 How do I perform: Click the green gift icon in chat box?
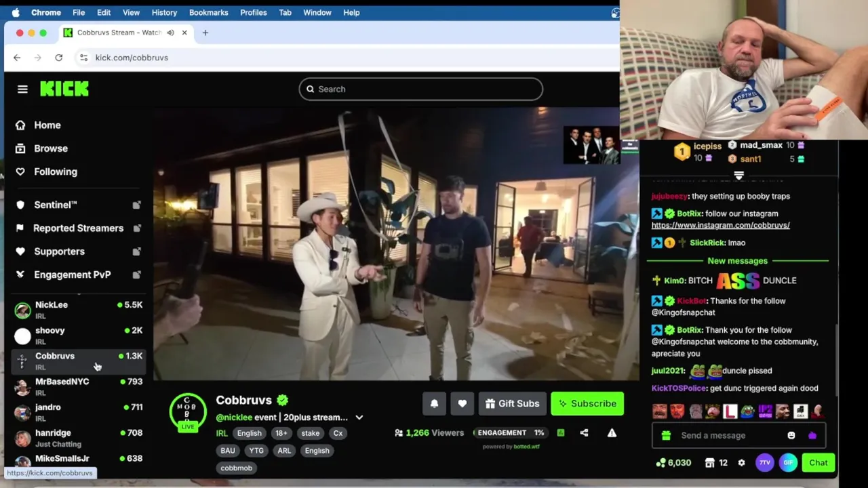(666, 435)
